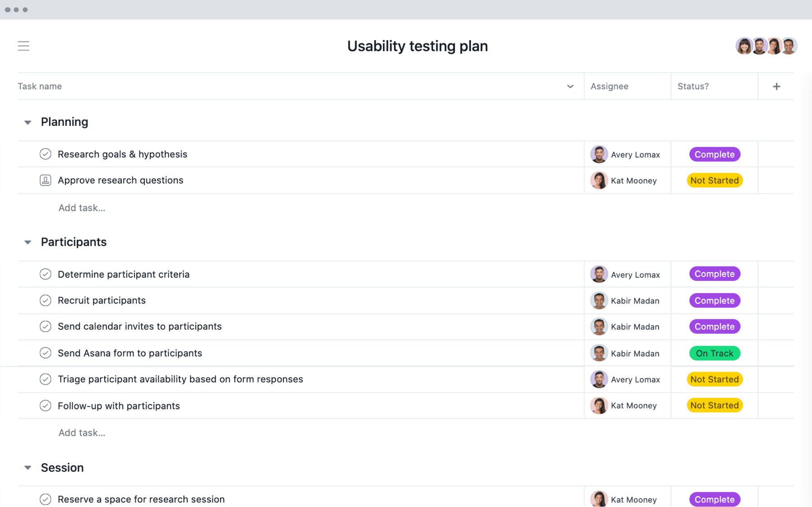Click the green On Track status badge

[715, 353]
